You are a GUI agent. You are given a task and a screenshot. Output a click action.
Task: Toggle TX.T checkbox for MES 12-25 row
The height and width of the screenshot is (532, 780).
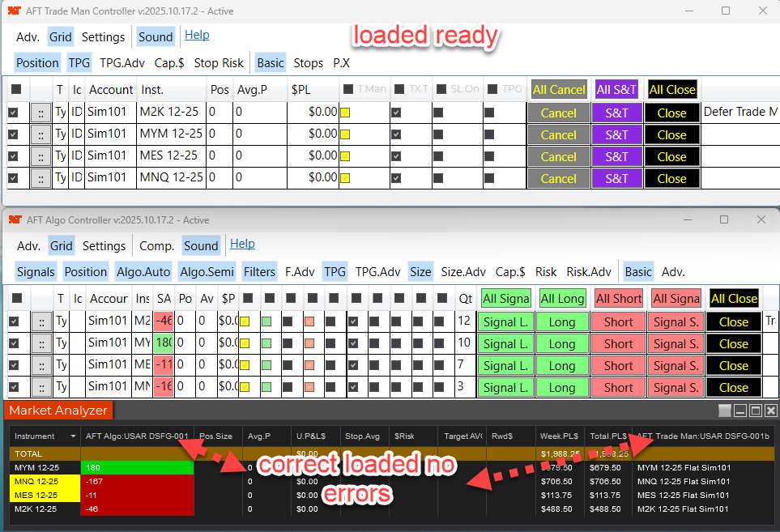[396, 156]
